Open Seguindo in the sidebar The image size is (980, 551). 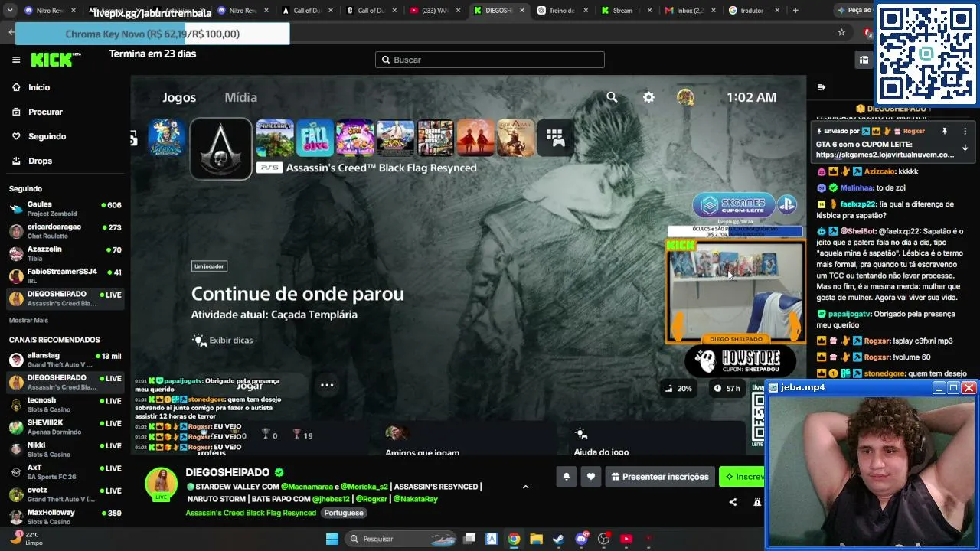click(x=47, y=136)
